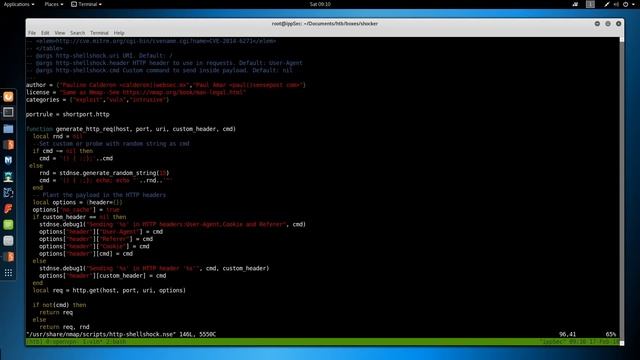The height and width of the screenshot is (360, 640).
Task: Open the Terminal menu in menu bar
Action: 99,33
